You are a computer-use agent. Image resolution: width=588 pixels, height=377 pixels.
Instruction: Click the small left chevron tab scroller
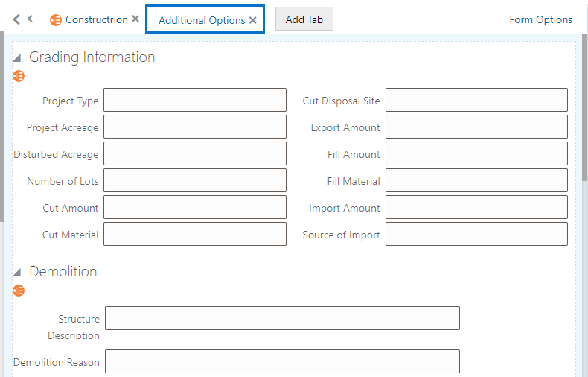click(31, 19)
